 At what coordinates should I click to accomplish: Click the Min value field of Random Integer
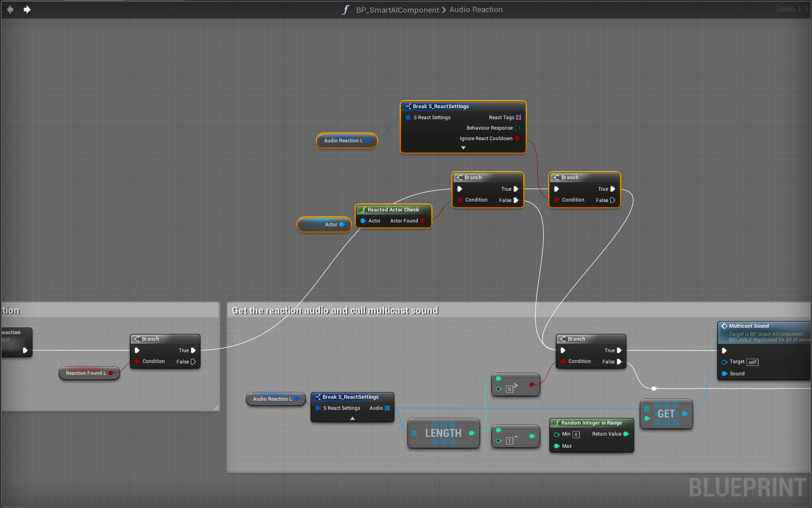click(576, 435)
